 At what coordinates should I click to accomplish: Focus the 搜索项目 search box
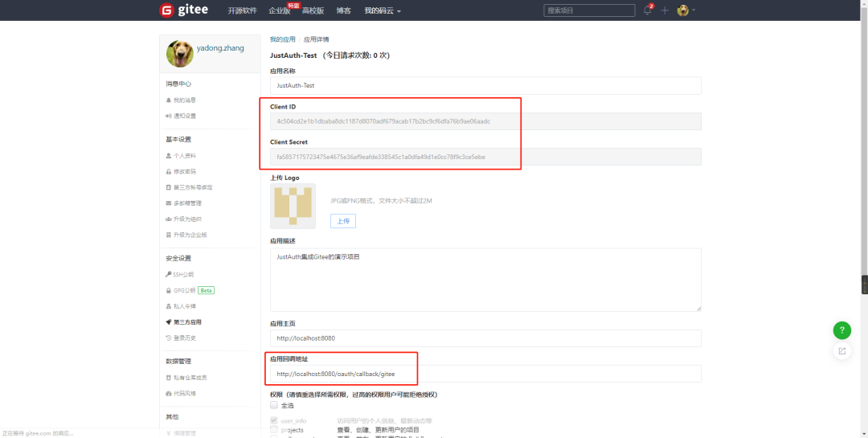click(x=589, y=10)
